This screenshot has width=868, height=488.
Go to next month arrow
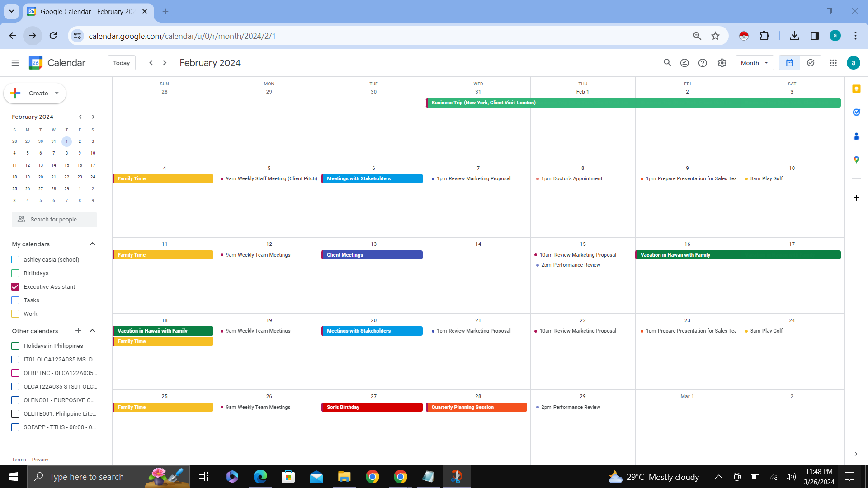pyautogui.click(x=165, y=63)
